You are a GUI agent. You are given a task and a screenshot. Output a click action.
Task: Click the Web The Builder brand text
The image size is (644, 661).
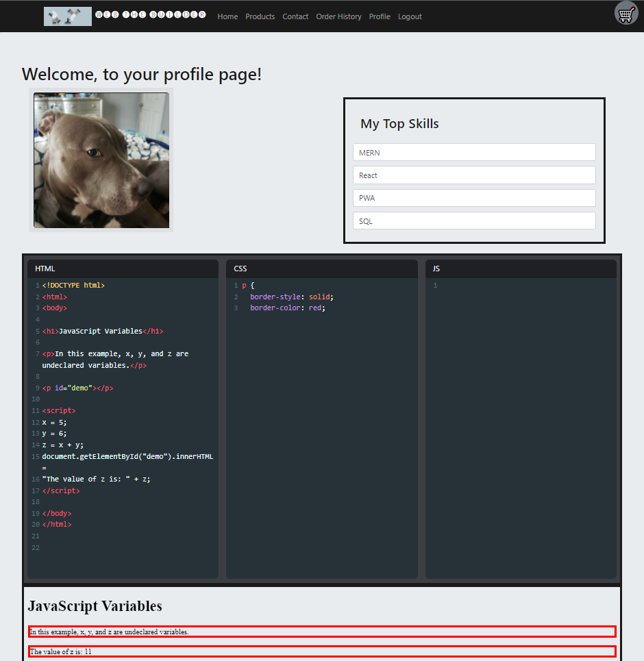click(x=151, y=15)
